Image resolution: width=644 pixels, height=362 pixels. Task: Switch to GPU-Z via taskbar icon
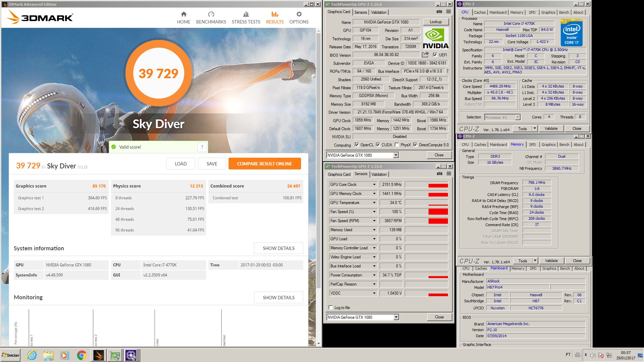point(115,355)
